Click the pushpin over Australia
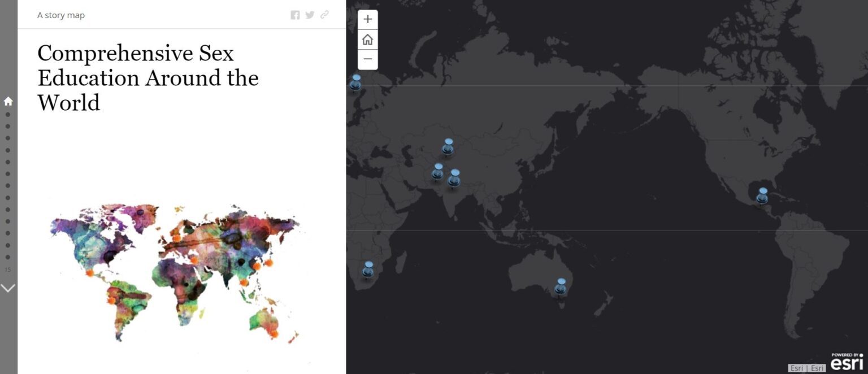 (561, 286)
